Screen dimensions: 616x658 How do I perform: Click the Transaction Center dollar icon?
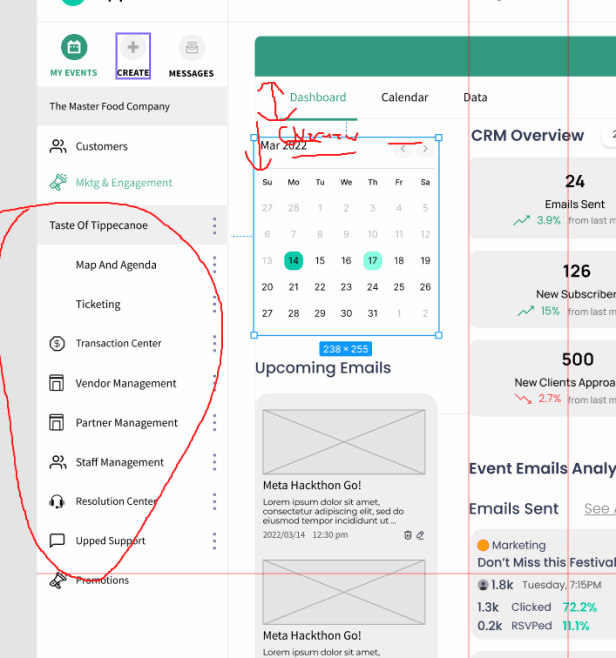click(x=57, y=344)
